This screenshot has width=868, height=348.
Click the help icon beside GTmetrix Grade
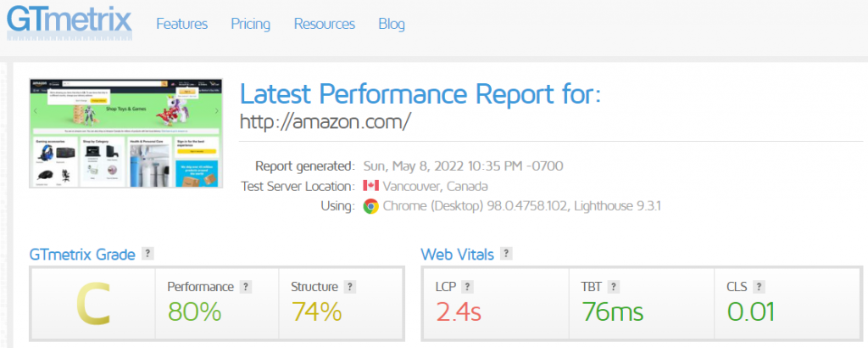tap(147, 253)
